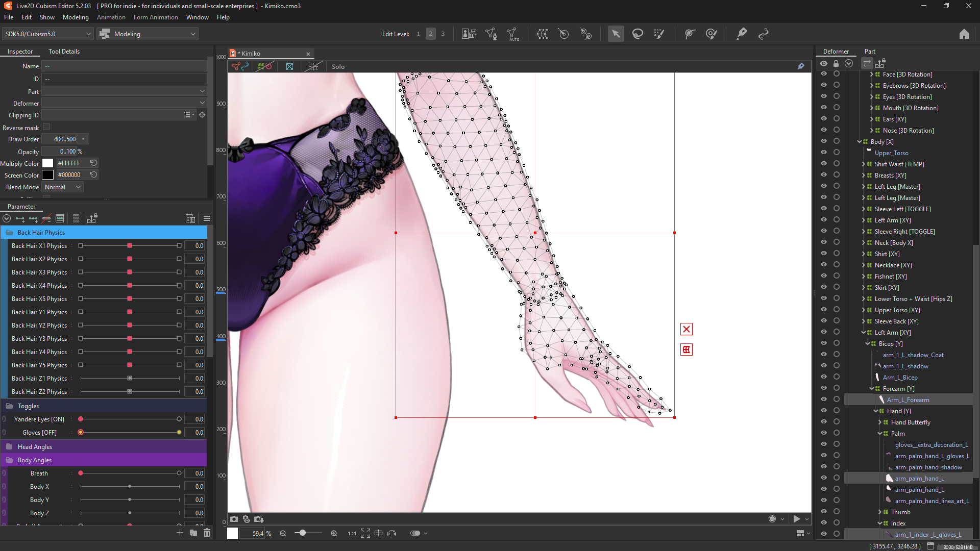Viewport: 980px width, 551px height.
Task: Select the lasso selection tool
Action: (638, 34)
